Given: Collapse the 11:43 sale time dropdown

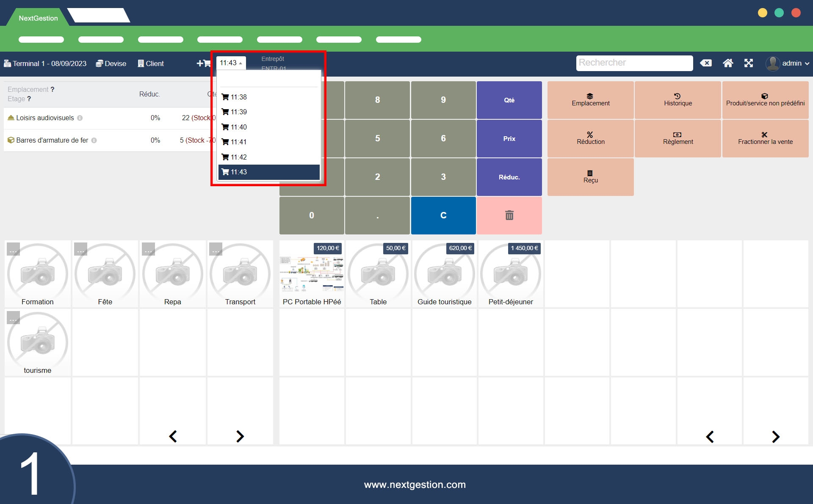Looking at the screenshot, I should [x=231, y=63].
